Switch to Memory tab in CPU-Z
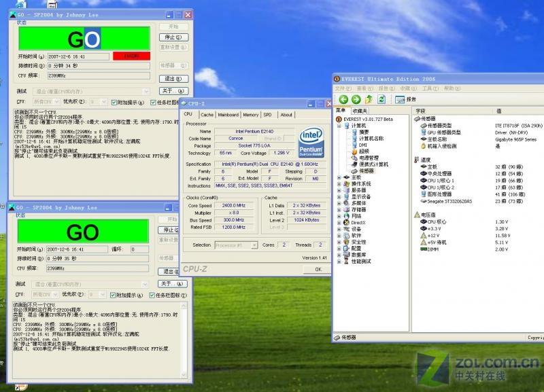The image size is (544, 392). click(x=250, y=115)
